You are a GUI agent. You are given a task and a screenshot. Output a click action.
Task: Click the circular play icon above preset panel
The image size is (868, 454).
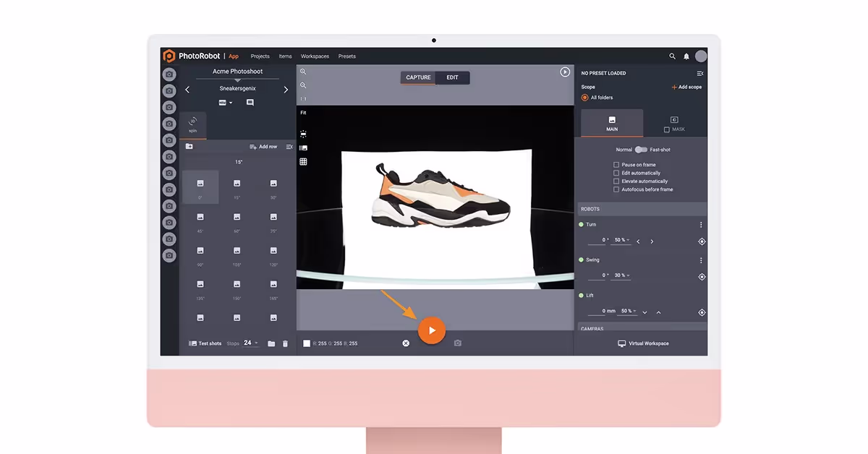coord(565,72)
